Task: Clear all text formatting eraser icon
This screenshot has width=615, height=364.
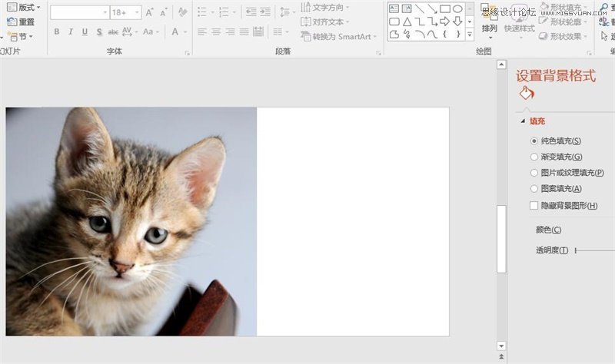Action: [182, 12]
